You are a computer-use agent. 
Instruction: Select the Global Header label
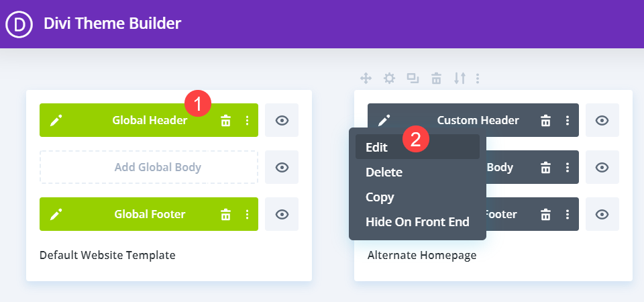pos(150,120)
